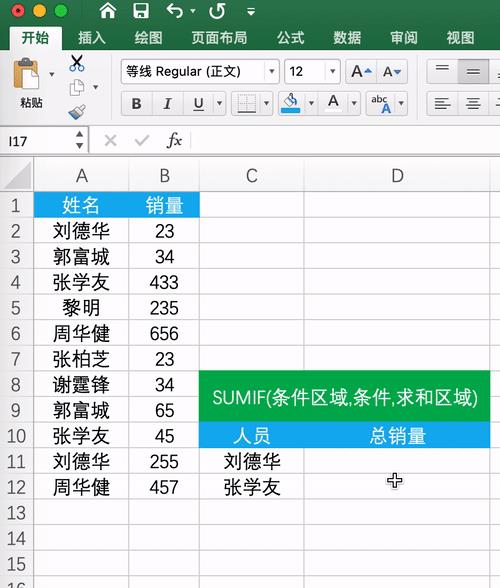This screenshot has height=588, width=500.
Task: Toggle italic formatting
Action: click(x=168, y=103)
